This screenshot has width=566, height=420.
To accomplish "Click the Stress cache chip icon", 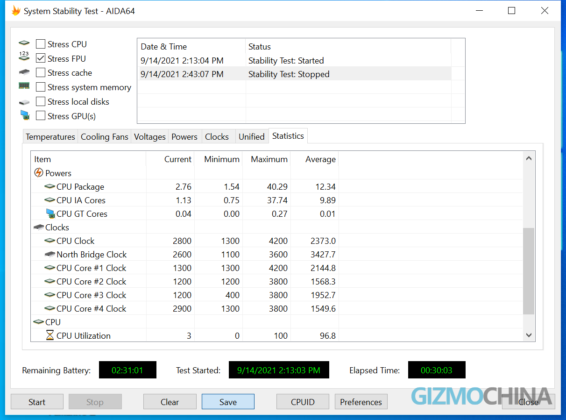I will tap(24, 72).
